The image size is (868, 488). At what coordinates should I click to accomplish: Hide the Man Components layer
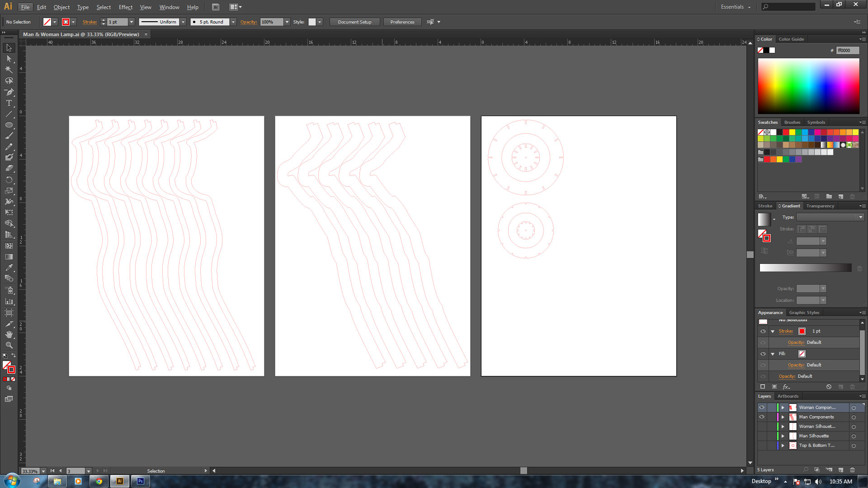pyautogui.click(x=762, y=417)
